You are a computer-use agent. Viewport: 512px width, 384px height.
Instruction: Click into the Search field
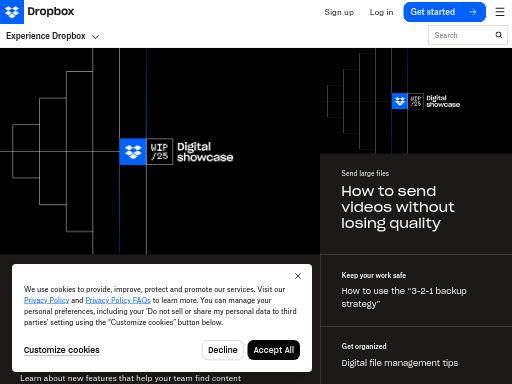tap(468, 35)
